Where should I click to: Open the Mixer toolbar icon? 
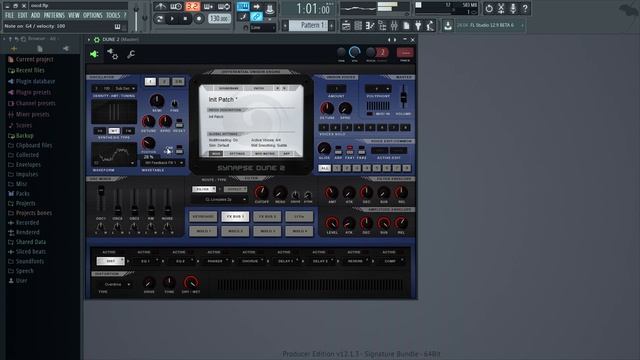(x=394, y=26)
